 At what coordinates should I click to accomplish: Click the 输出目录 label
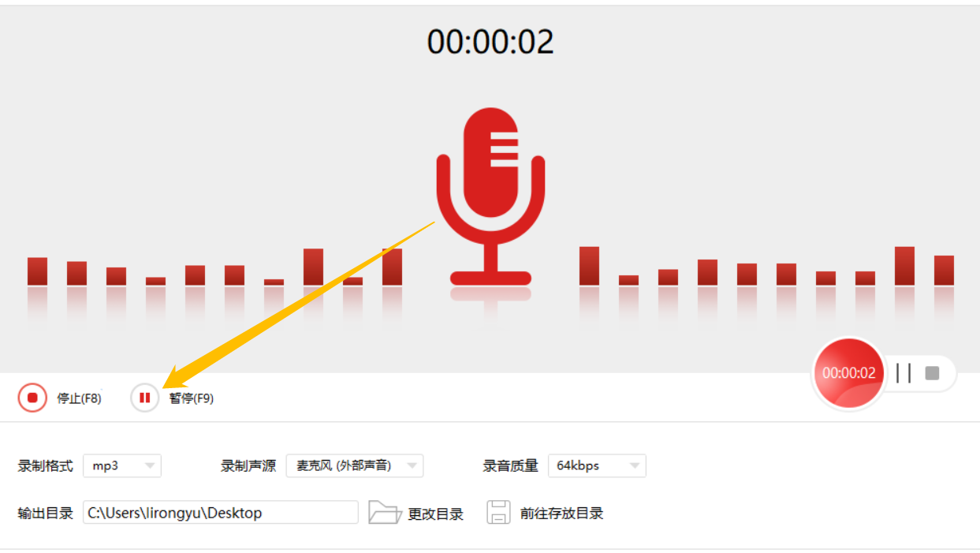coord(46,513)
